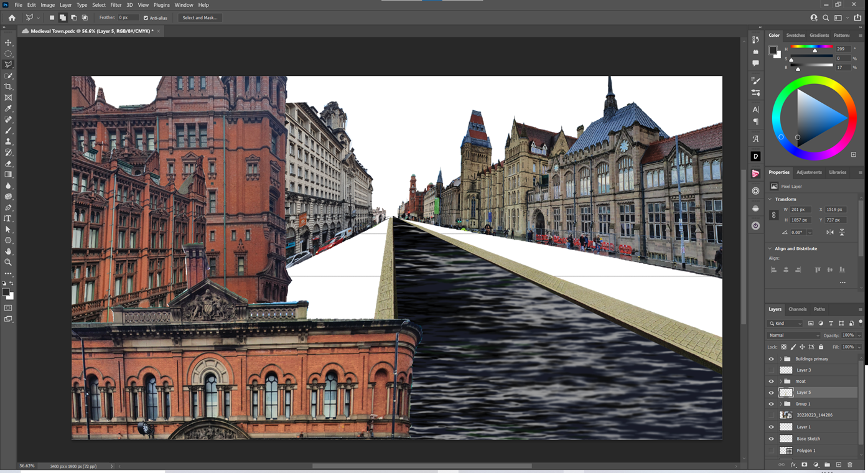Hide Layer 5 visibility eye
This screenshot has height=473, width=868.
(x=772, y=393)
